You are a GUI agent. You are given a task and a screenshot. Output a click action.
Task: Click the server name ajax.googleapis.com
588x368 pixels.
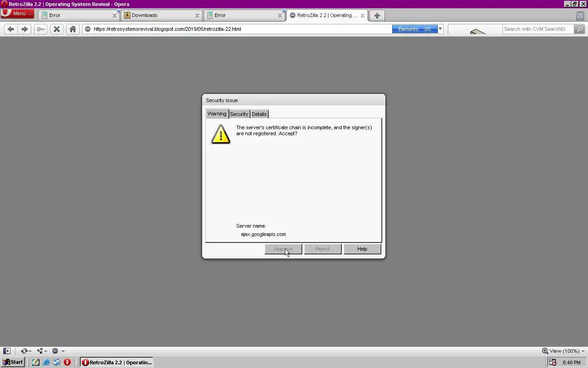[263, 234]
